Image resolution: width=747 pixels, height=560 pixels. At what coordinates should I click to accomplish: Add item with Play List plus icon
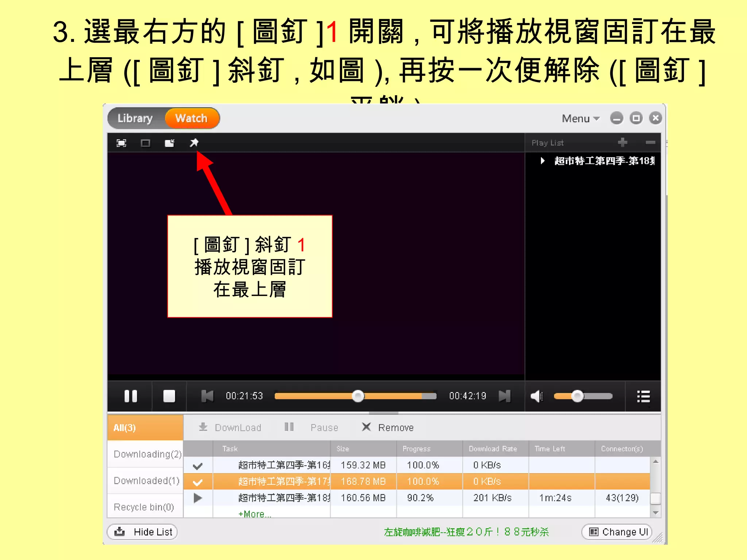tap(623, 142)
